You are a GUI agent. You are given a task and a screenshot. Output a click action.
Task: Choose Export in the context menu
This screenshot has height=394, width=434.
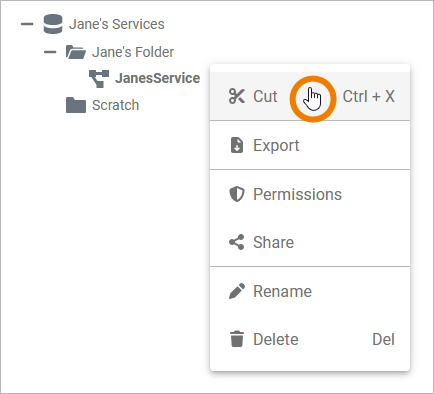(x=310, y=145)
